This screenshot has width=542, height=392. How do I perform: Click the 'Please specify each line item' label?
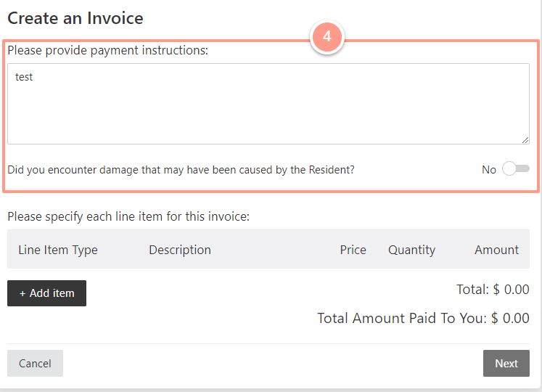click(128, 216)
